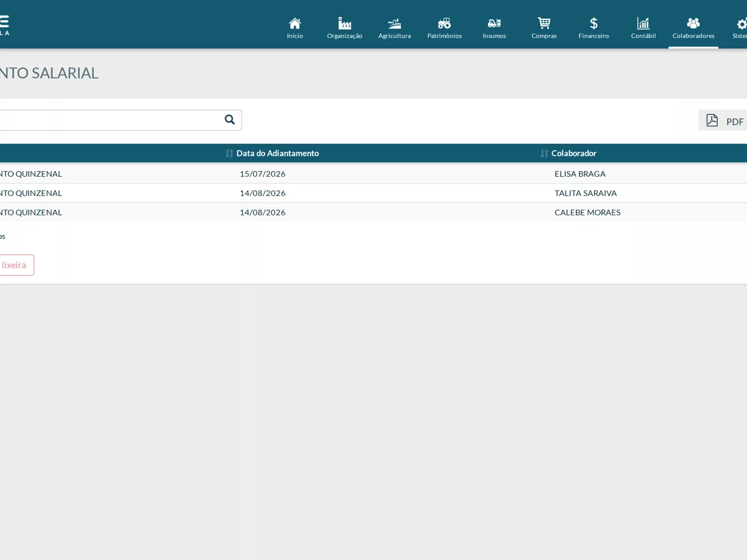Select the CALEBE MORAES row
Viewport: 747px width, 560px height.
click(x=374, y=212)
